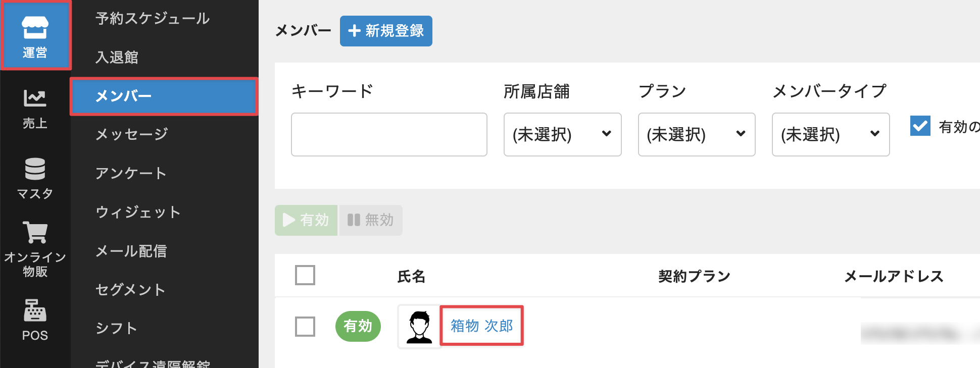This screenshot has height=368, width=980.
Task: Expand the メンバータイプ dropdown
Action: [830, 134]
